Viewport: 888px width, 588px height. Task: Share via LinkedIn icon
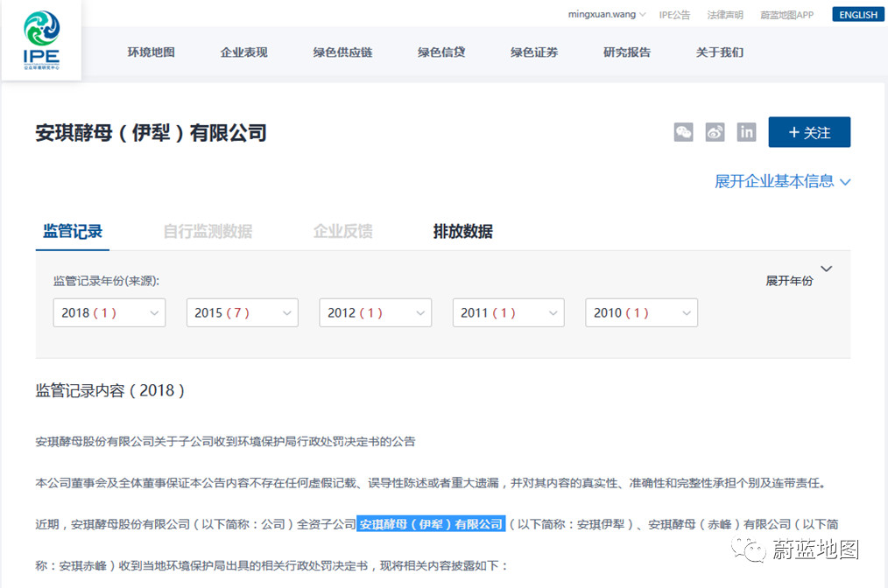746,132
